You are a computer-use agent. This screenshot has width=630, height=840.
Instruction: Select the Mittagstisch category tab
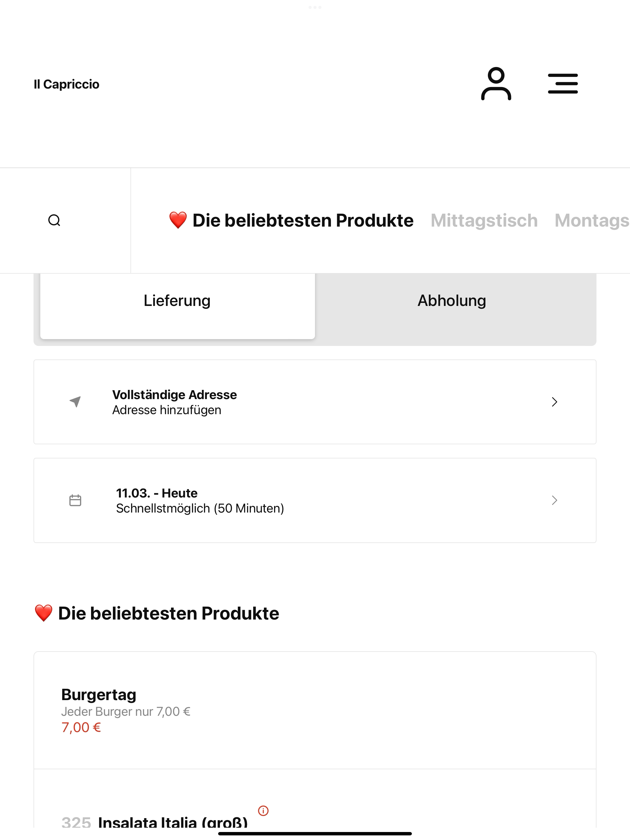484,220
